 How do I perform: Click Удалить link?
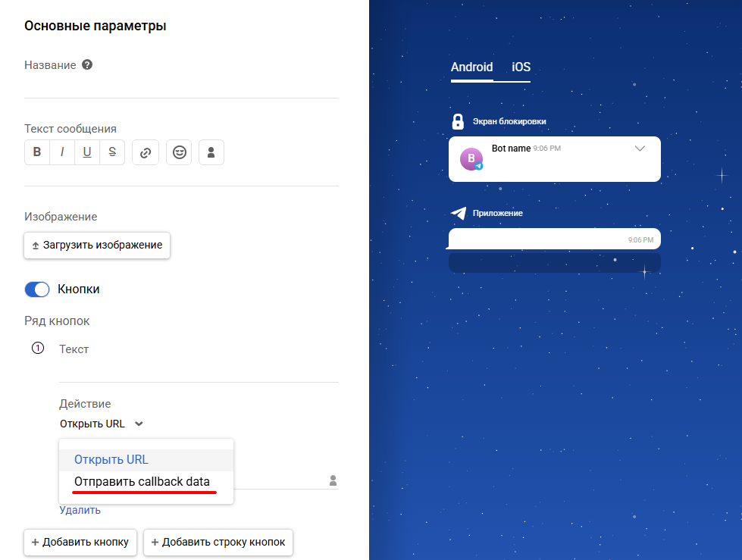click(x=80, y=510)
